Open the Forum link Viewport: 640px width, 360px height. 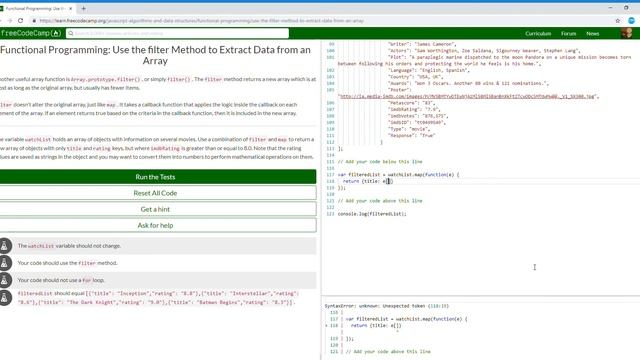point(568,33)
